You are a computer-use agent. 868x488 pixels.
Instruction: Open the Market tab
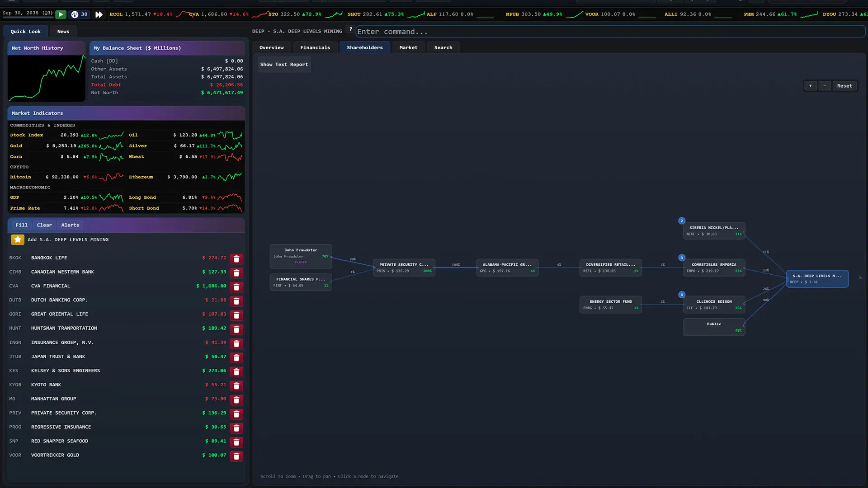point(408,47)
